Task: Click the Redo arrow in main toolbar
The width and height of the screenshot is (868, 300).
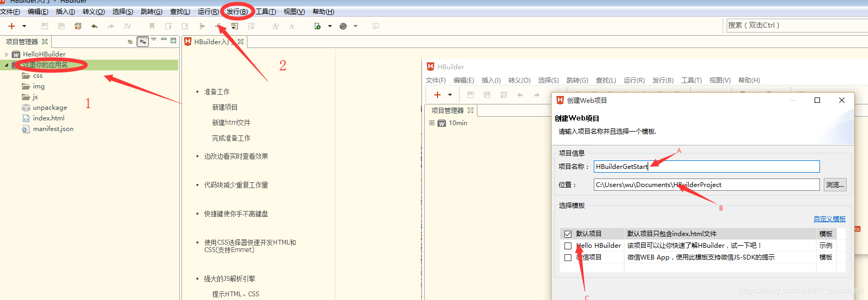Action: (x=111, y=26)
